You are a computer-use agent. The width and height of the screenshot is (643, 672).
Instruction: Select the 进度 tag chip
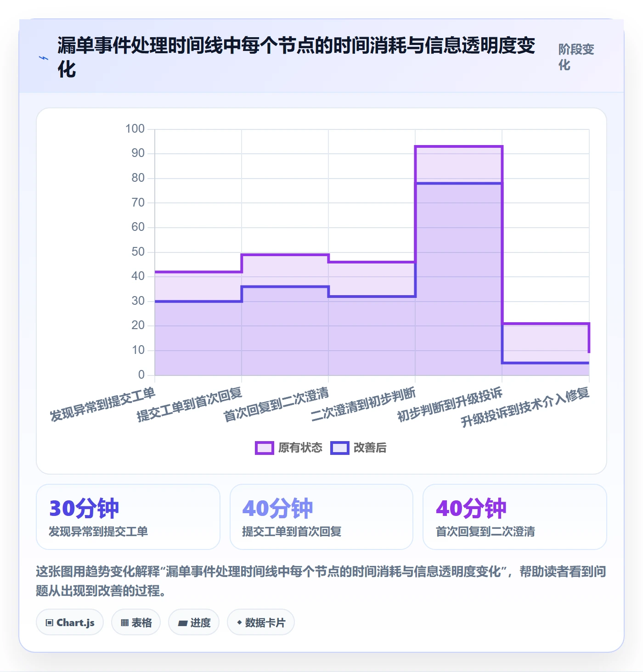pos(194,622)
